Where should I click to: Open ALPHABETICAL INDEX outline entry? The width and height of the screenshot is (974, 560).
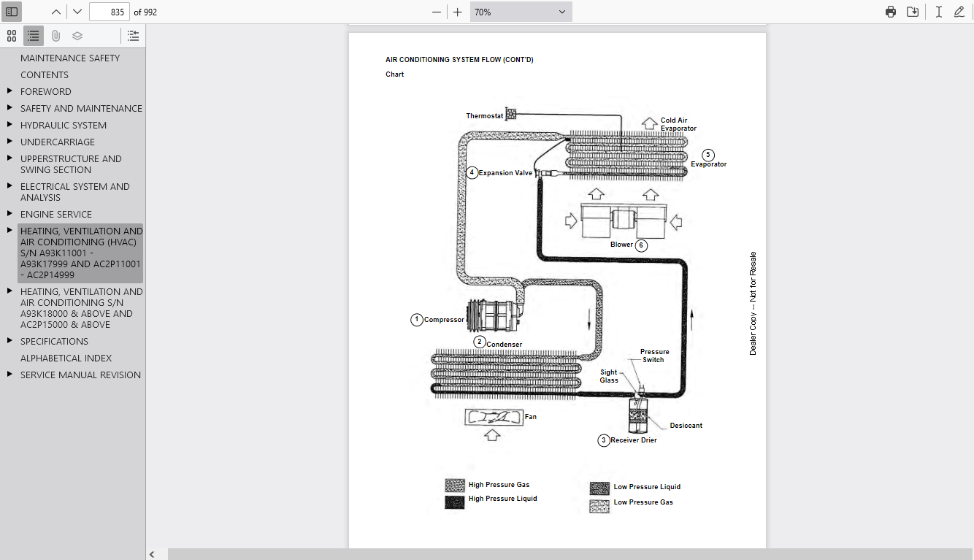66,358
